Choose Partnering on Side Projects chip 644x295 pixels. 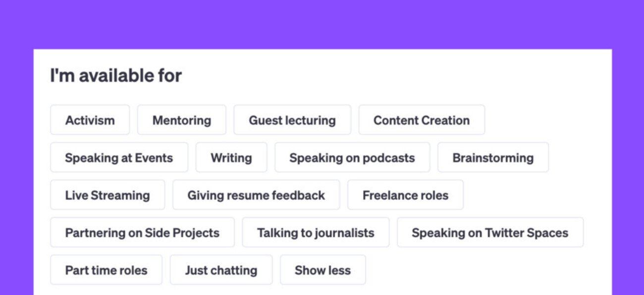(x=142, y=233)
